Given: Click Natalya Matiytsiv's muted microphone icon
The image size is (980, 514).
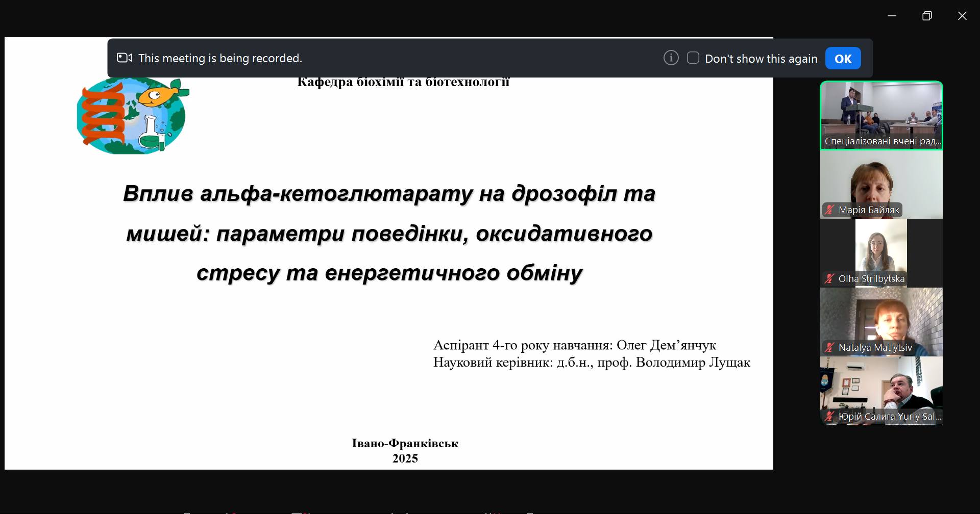Looking at the screenshot, I should 829,347.
